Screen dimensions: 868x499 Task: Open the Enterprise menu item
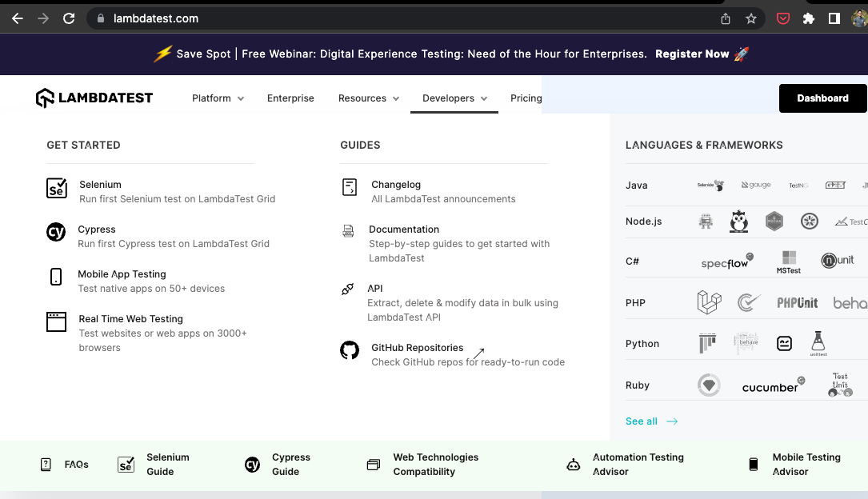click(290, 98)
